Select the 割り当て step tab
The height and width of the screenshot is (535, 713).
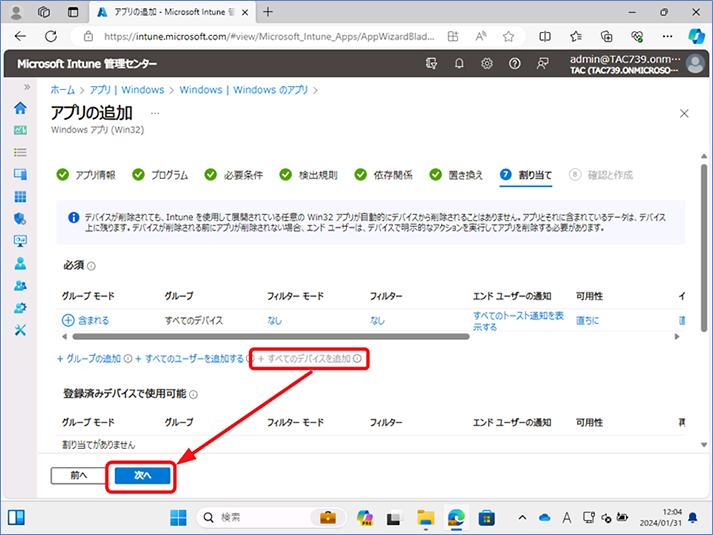point(526,175)
